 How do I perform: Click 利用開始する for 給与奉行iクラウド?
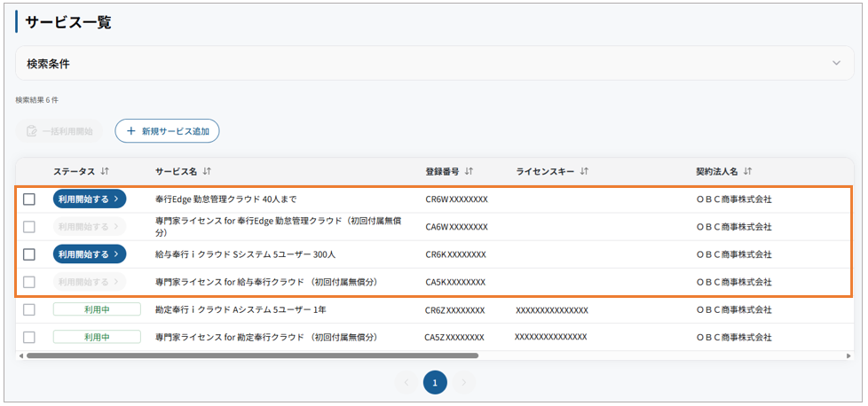click(x=90, y=254)
